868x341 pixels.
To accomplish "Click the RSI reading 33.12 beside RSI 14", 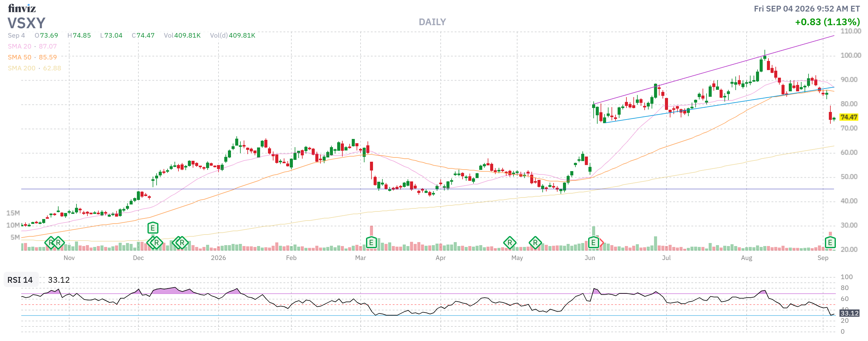I will tap(59, 280).
